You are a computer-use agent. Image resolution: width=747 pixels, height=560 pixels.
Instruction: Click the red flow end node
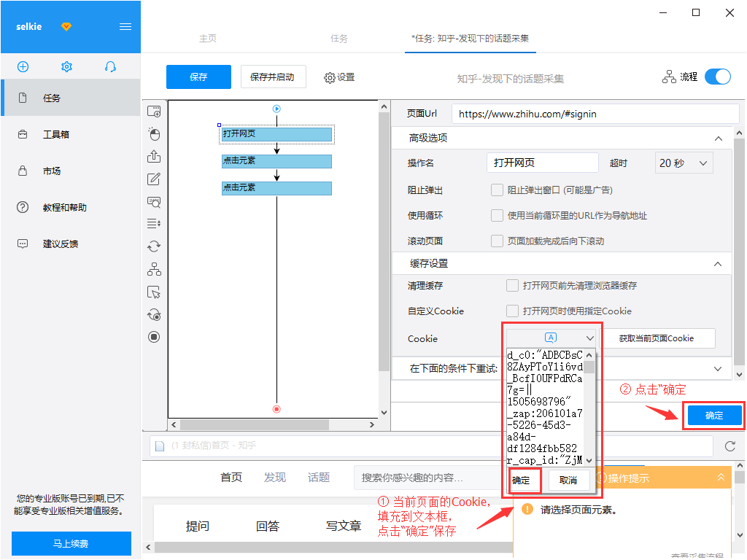[276, 409]
